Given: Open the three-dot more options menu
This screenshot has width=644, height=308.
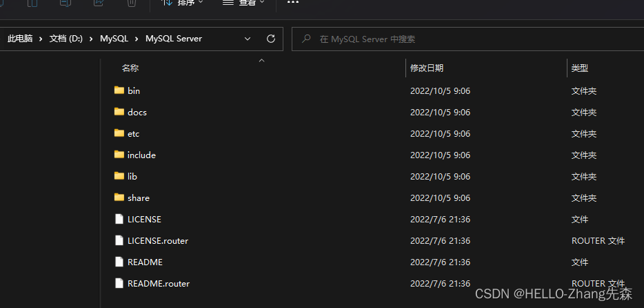Looking at the screenshot, I should pos(293,3).
